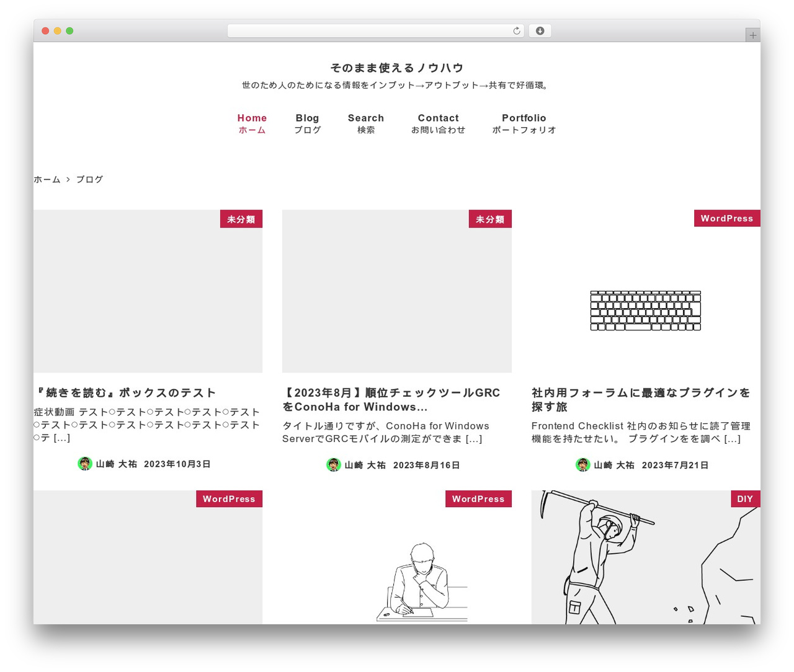The image size is (794, 672).
Task: Click excerpt starting Frontend Checklist
Action: point(641,432)
